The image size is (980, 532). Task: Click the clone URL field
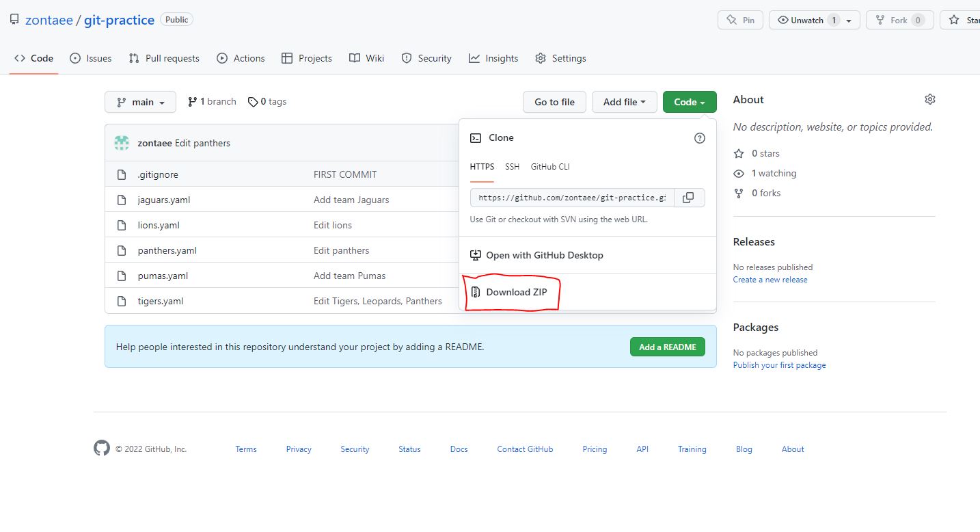572,198
